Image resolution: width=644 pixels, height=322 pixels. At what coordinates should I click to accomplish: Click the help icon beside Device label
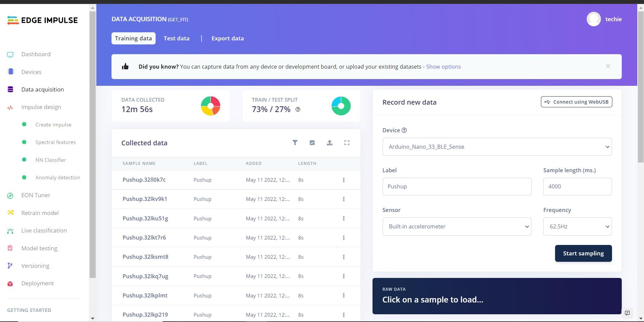pyautogui.click(x=404, y=130)
